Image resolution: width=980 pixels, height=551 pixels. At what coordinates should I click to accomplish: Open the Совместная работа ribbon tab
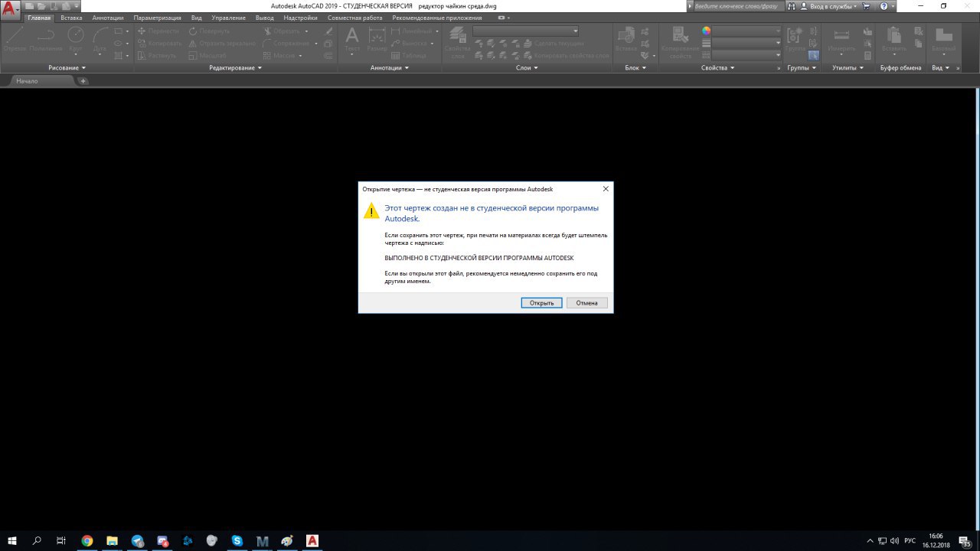click(x=354, y=18)
